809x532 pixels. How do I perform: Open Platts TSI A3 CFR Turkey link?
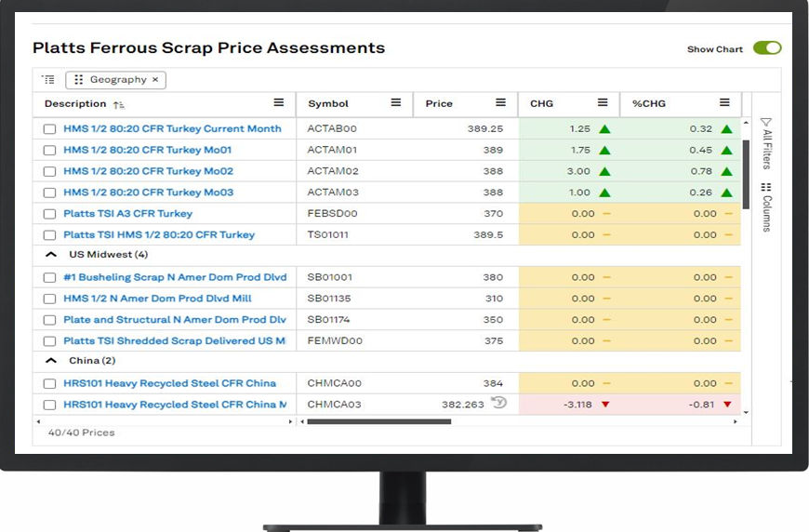coord(128,213)
